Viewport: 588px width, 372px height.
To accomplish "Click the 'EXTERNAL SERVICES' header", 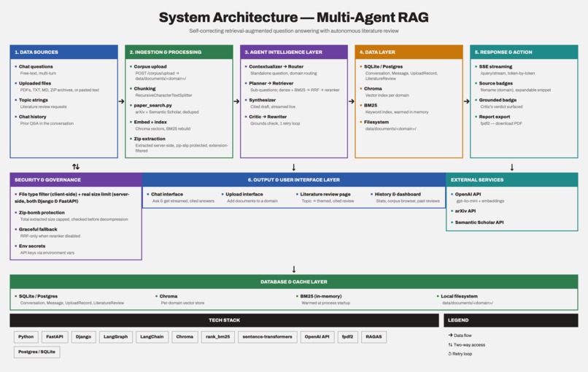I will point(512,179).
